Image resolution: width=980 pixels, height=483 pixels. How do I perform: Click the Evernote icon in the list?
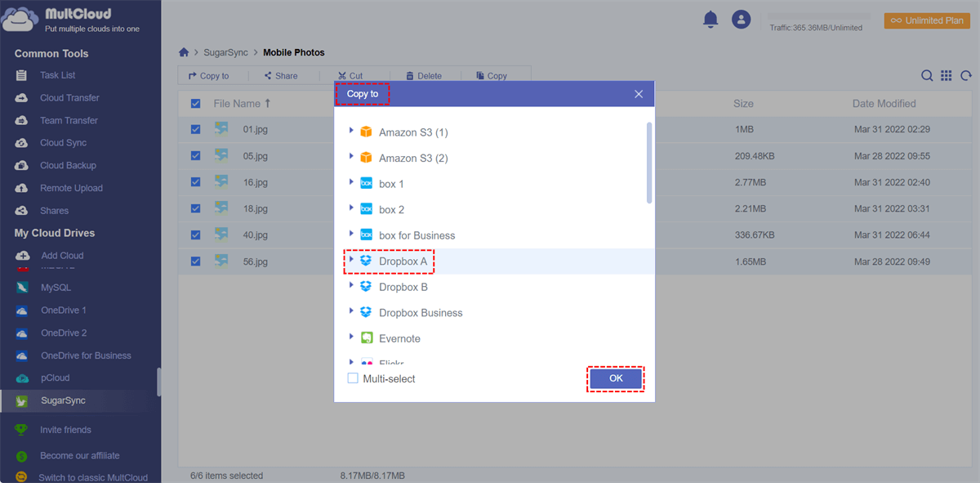366,338
